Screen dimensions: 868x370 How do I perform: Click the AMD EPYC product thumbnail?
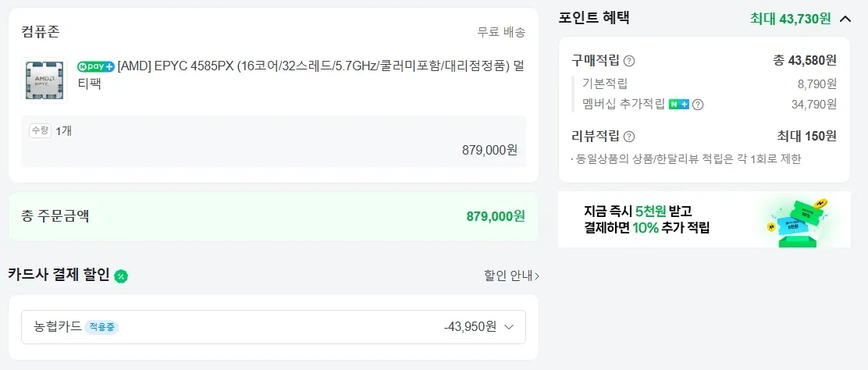tap(44, 80)
